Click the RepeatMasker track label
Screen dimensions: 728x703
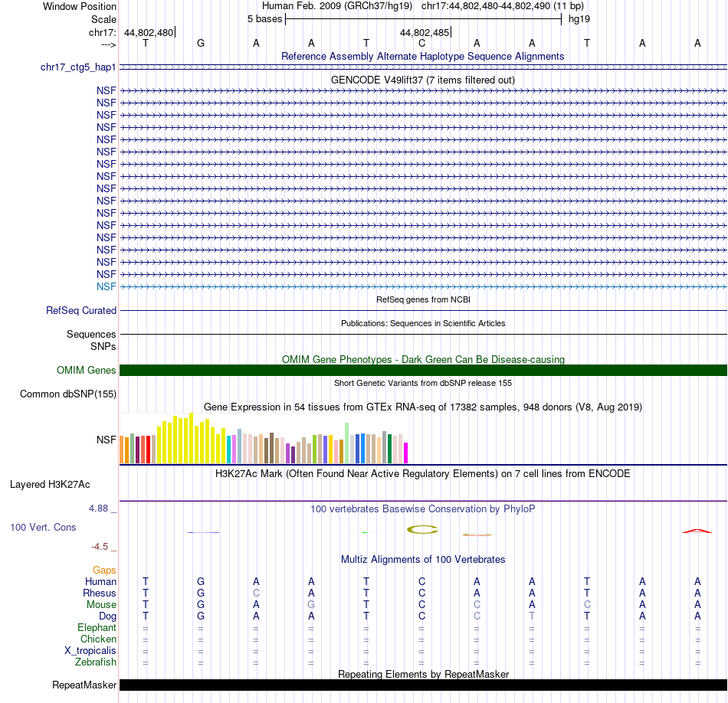[84, 685]
